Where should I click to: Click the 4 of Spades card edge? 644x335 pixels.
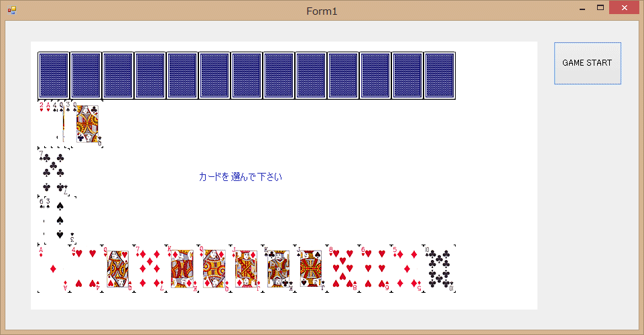[55, 123]
